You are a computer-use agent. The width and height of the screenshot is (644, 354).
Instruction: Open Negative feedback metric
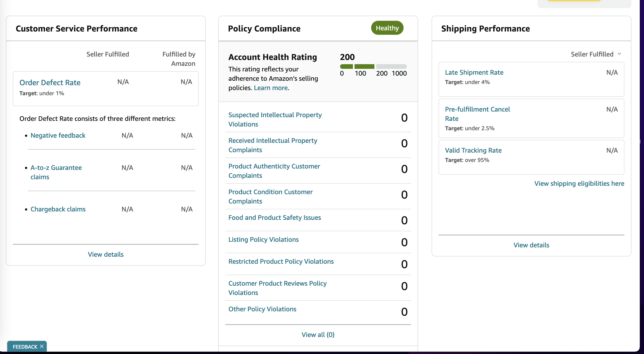(58, 135)
